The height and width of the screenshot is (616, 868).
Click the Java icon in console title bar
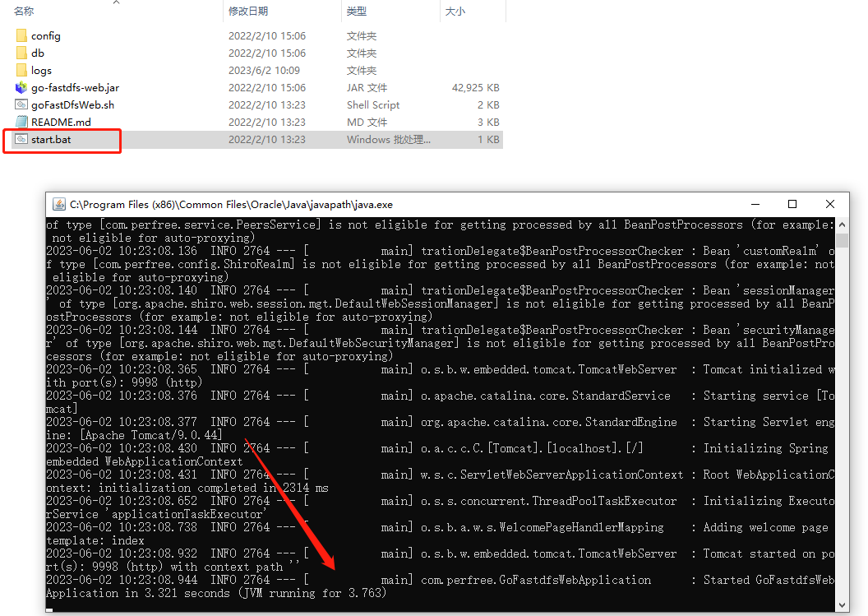pos(58,205)
